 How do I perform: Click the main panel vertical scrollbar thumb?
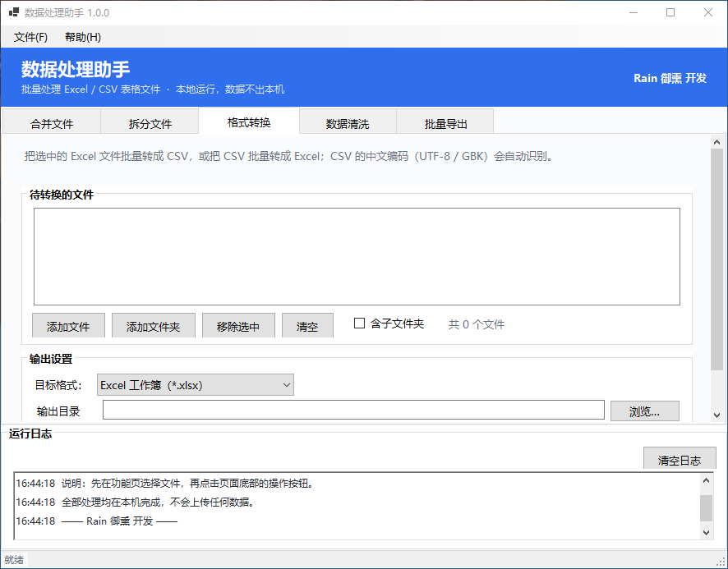[x=716, y=259]
